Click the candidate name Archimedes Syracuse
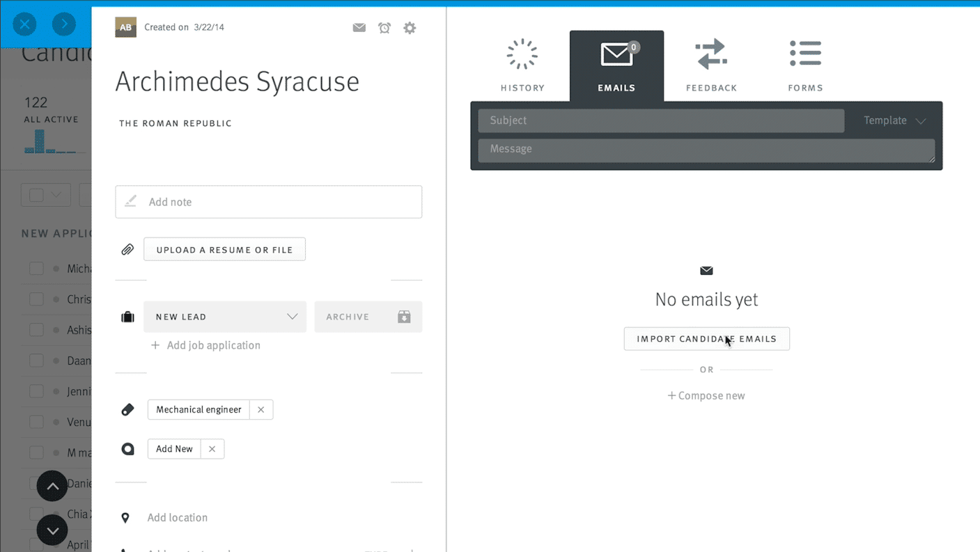 click(238, 81)
